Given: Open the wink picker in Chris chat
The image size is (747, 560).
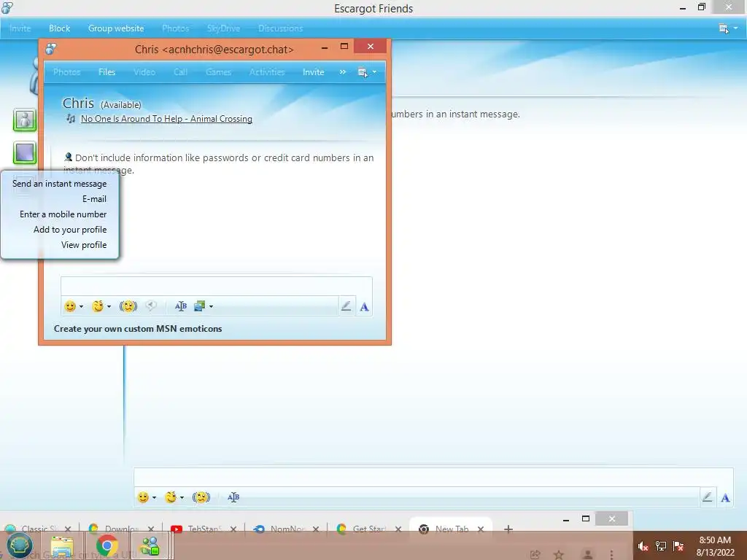Looking at the screenshot, I should click(98, 306).
